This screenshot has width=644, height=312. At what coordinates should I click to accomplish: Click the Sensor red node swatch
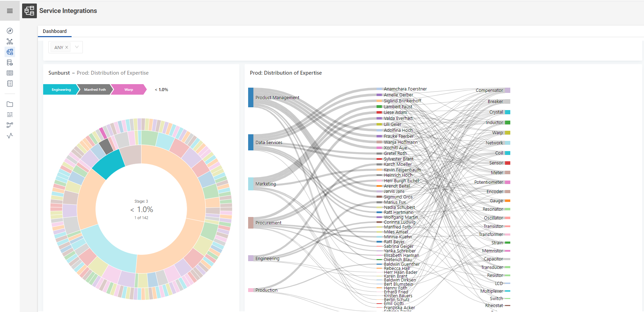507,163
